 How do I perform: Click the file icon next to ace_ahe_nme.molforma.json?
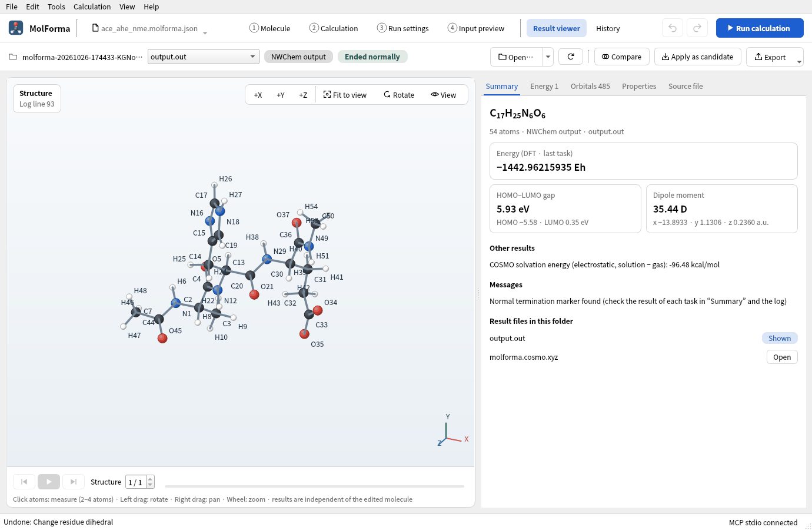tap(95, 28)
